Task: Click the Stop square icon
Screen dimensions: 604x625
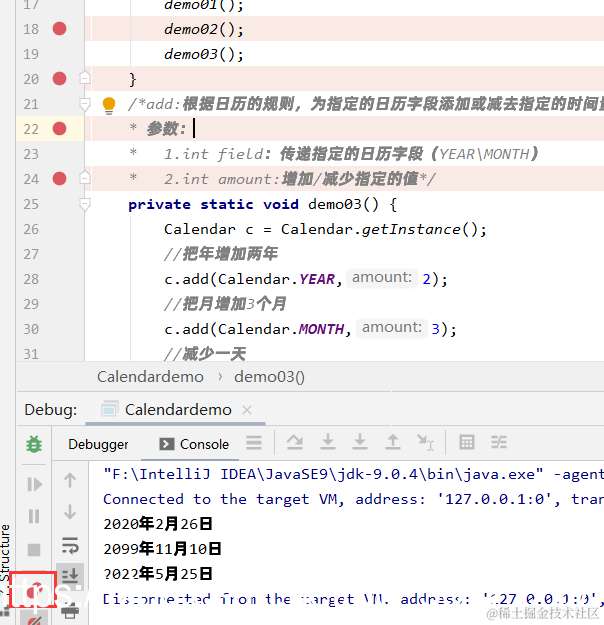Action: [x=34, y=550]
